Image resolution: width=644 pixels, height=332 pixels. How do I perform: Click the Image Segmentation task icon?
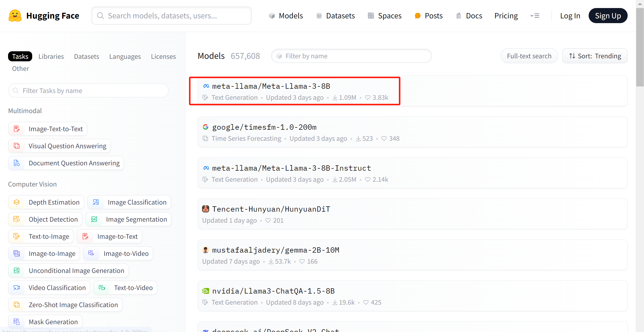(x=94, y=219)
